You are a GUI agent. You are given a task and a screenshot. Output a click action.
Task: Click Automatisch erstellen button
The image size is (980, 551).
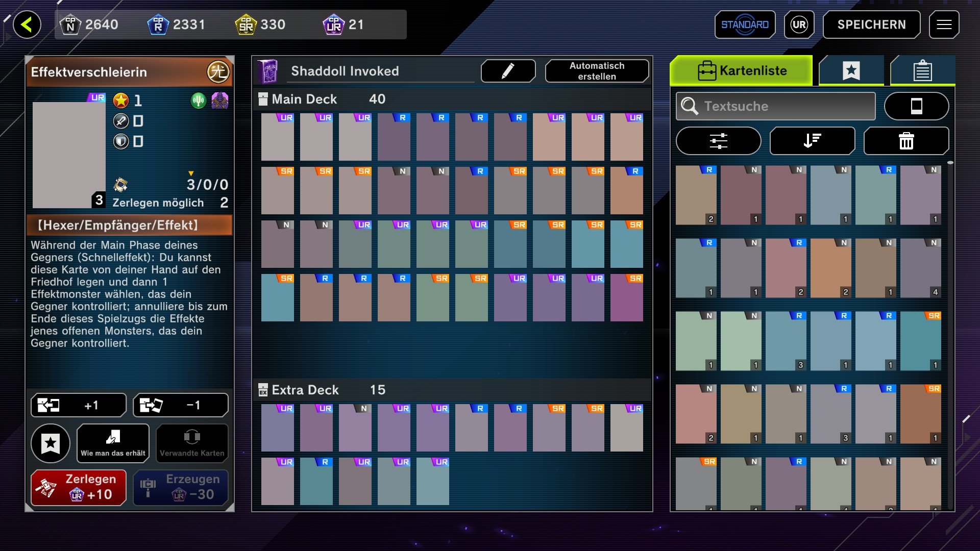pos(597,71)
